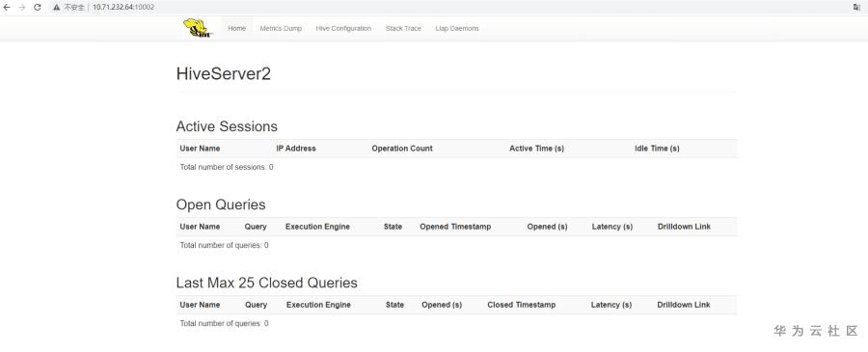The height and width of the screenshot is (352, 868).
Task: Focus the address bar URL 10.71.232.64:10002
Action: coord(123,8)
